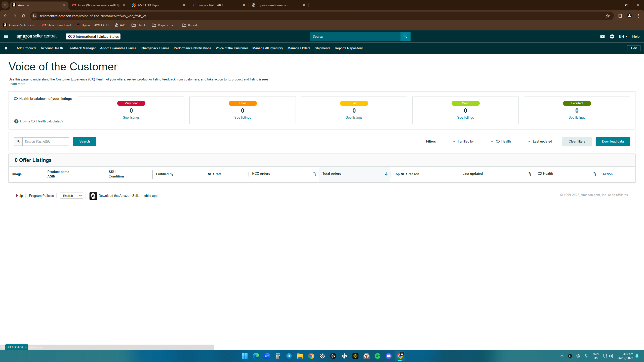Expand the Last updated filter dropdown
Image resolution: width=644 pixels, height=362 pixels.
click(x=540, y=142)
